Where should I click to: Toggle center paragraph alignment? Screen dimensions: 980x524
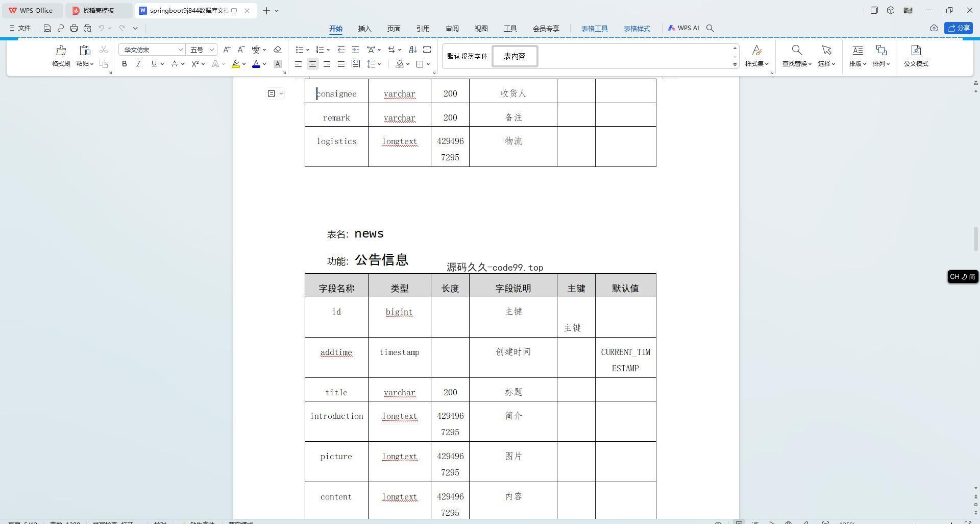click(312, 64)
